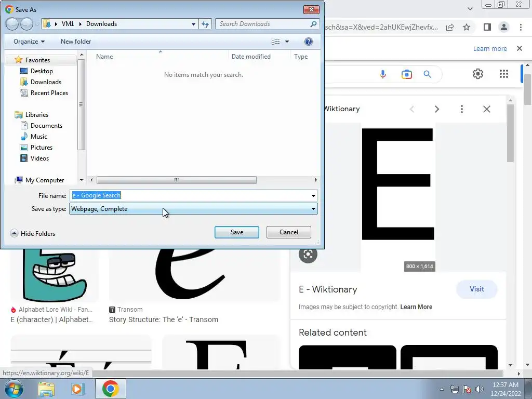Sort files by Date modified column
532x399 pixels.
[x=251, y=57]
